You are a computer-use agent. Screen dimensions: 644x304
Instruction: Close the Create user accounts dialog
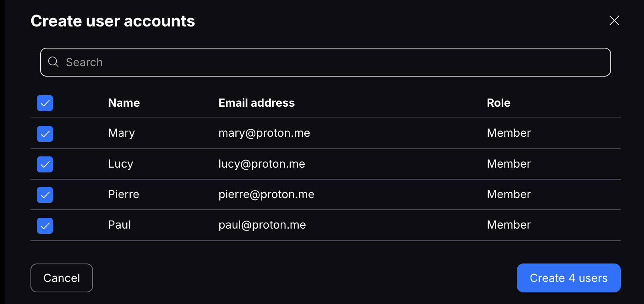tap(614, 20)
